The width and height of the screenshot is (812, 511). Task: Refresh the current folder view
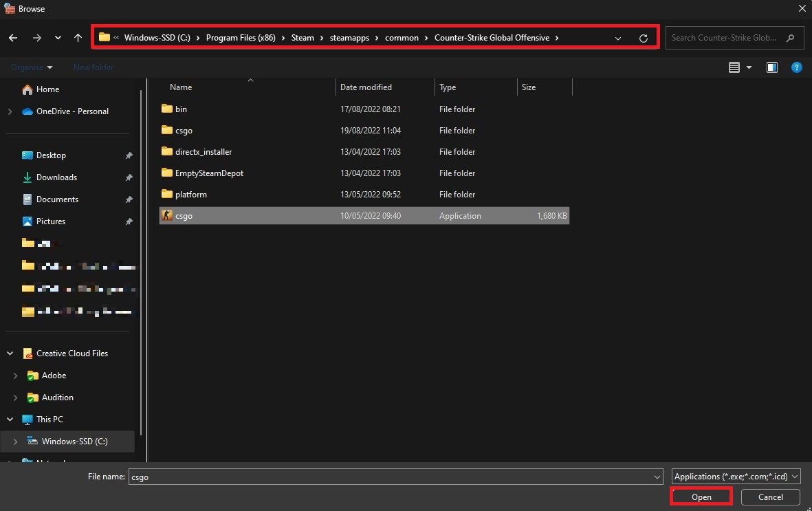tap(643, 39)
